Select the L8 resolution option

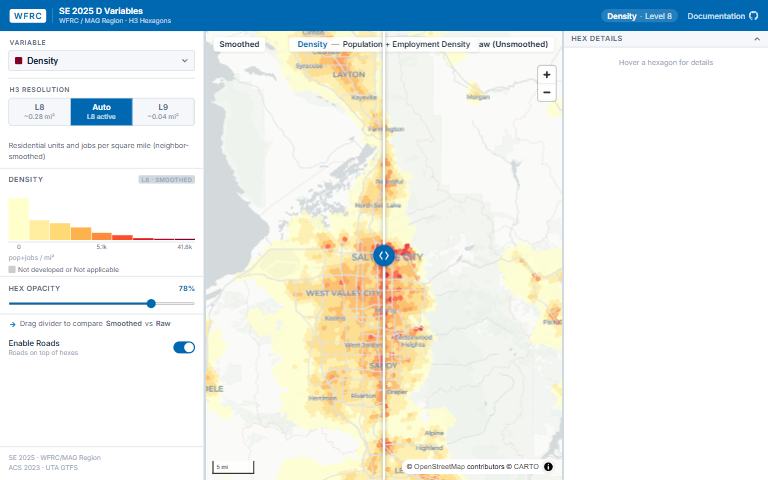click(x=40, y=112)
